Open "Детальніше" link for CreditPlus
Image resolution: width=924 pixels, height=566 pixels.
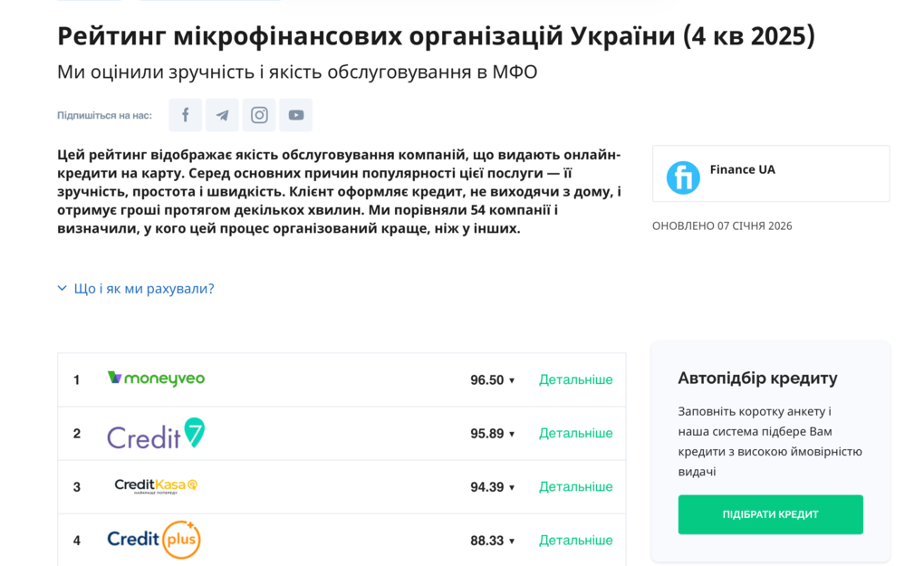coord(575,540)
